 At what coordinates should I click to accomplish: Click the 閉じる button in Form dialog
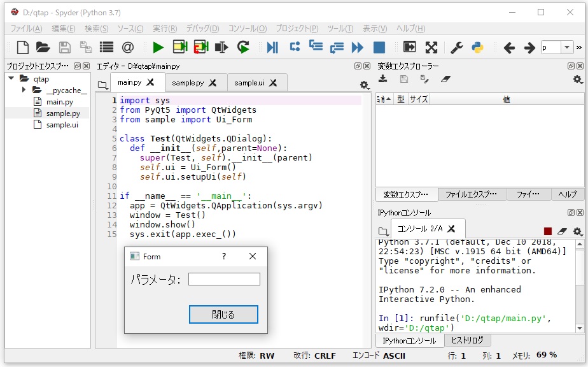[x=223, y=314]
